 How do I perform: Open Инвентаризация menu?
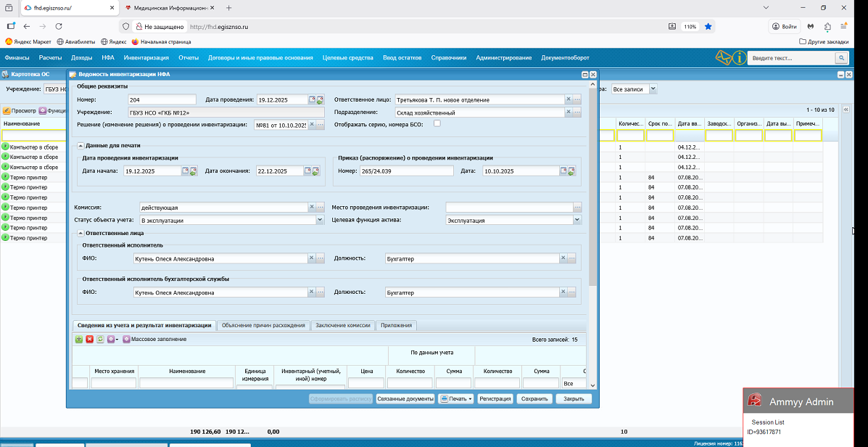tap(146, 57)
